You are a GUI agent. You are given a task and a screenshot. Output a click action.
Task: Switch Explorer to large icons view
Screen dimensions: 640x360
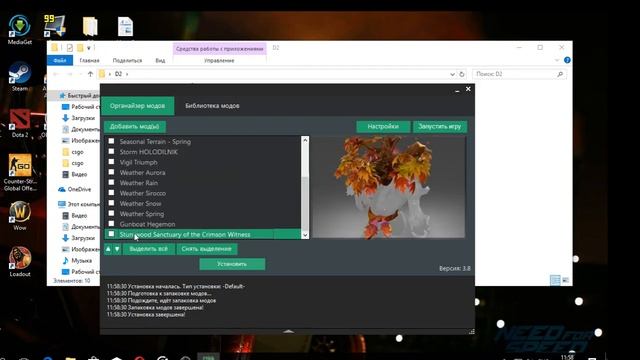(x=565, y=280)
